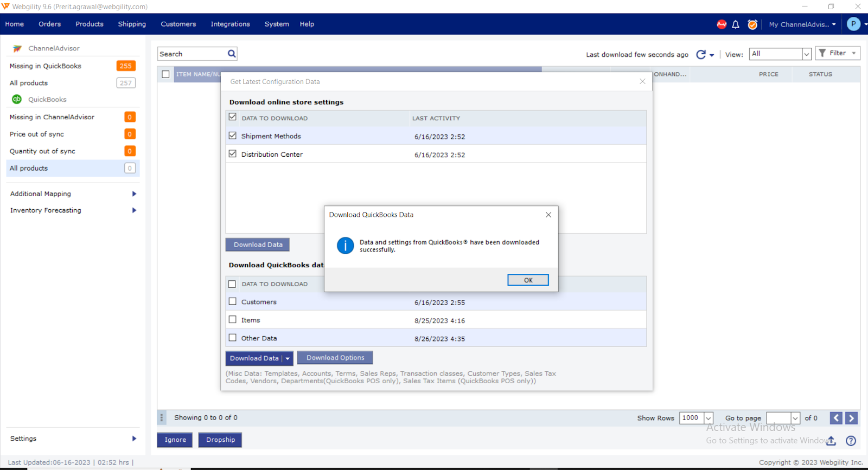Click the filter funnel icon
Viewport: 868px width, 470px height.
(x=822, y=53)
